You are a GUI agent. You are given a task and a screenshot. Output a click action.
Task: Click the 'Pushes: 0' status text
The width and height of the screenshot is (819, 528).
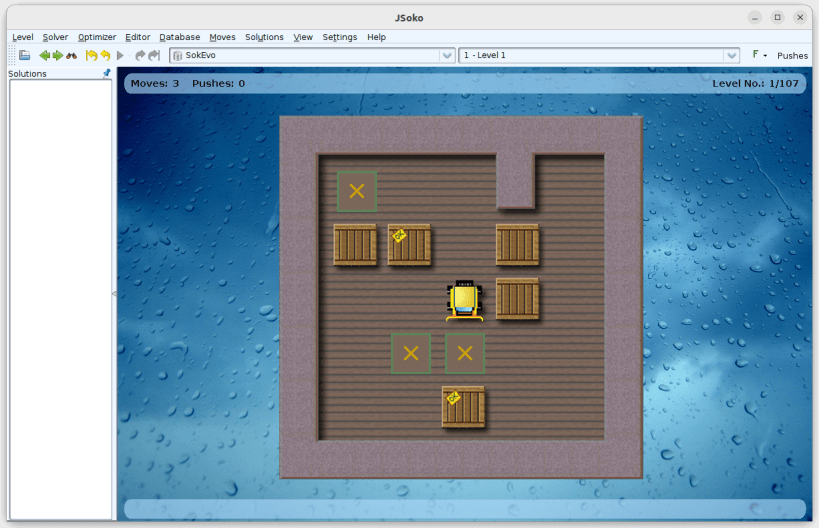218,84
